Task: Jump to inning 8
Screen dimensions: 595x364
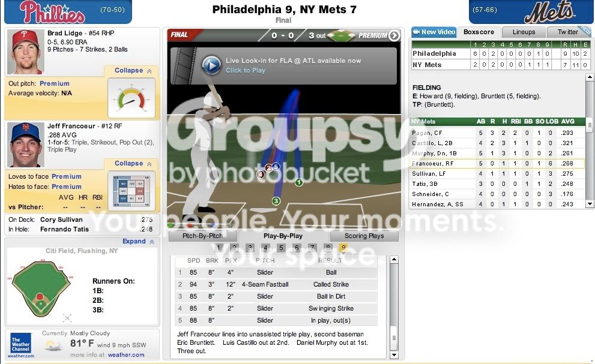Action: point(328,248)
